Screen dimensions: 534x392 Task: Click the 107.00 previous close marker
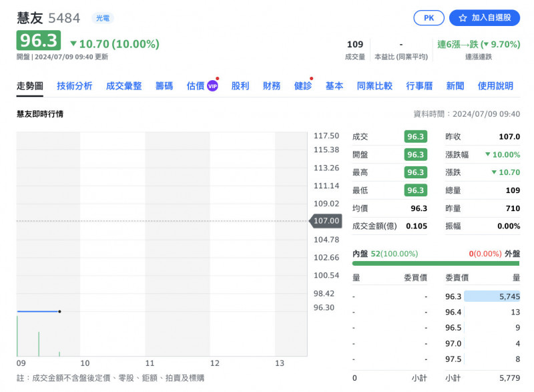point(326,220)
